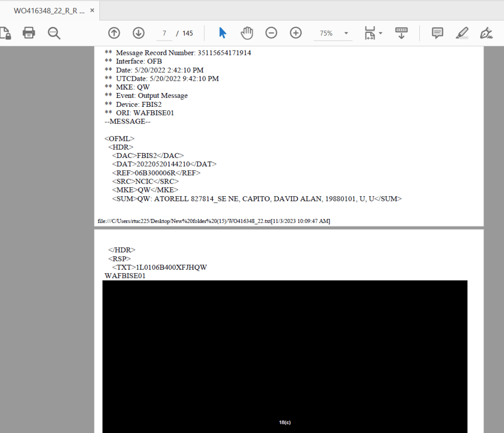The image size is (504, 433).
Task: Click the black redacted 18(c) block
Action: point(284,354)
